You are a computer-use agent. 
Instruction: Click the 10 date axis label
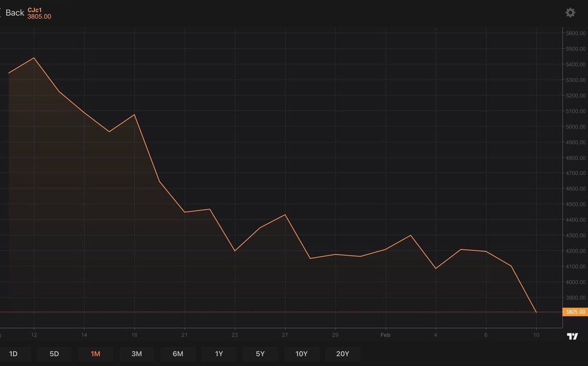click(x=537, y=335)
